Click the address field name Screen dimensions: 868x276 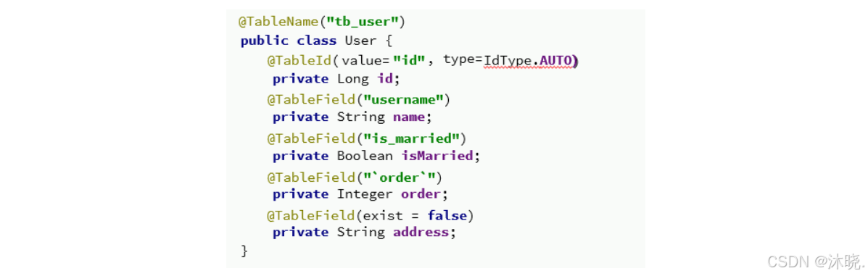(421, 233)
